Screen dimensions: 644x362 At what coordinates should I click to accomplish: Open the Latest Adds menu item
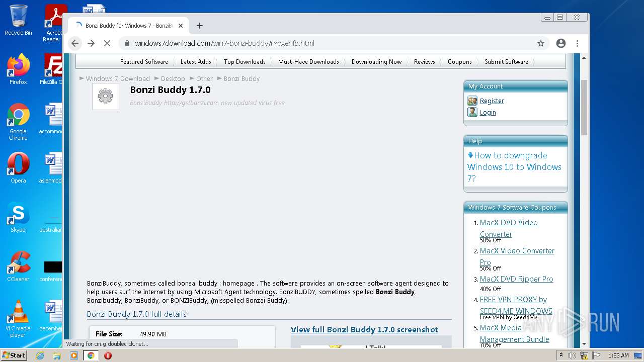(196, 62)
